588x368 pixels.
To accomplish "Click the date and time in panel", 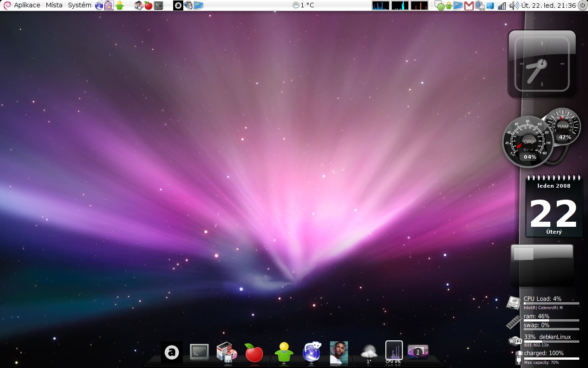I will 549,6.
